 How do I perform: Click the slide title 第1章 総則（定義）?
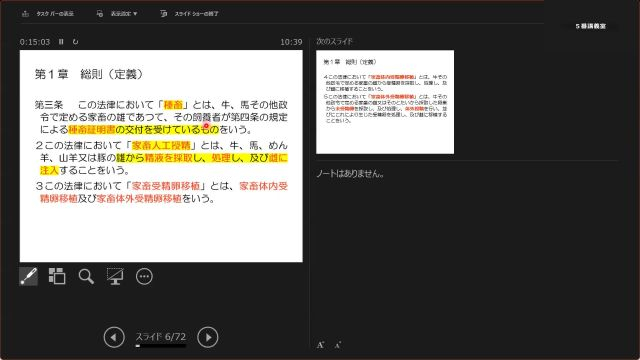(89, 74)
